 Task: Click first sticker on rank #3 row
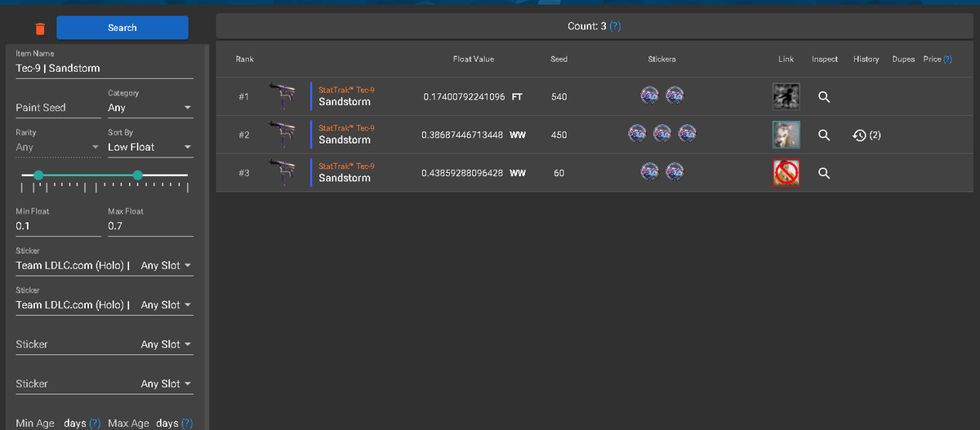(x=650, y=171)
